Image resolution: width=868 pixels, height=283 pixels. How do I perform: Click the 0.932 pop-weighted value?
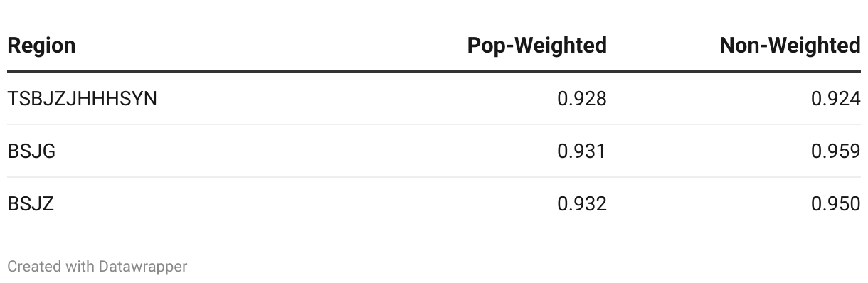click(582, 204)
